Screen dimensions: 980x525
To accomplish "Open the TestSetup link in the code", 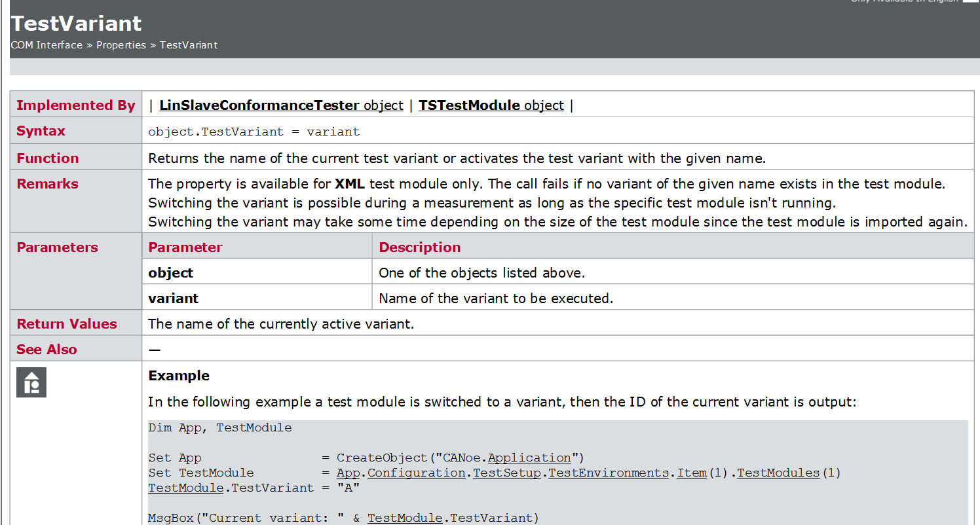I will tap(507, 473).
